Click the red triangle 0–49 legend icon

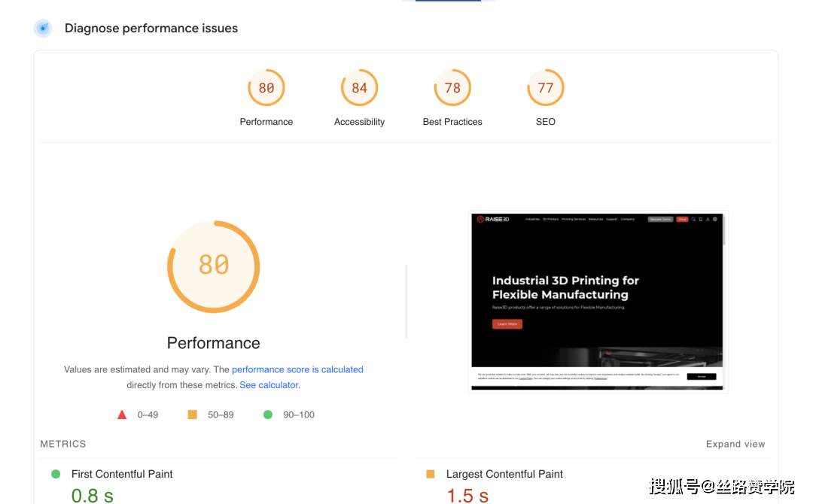pos(122,414)
